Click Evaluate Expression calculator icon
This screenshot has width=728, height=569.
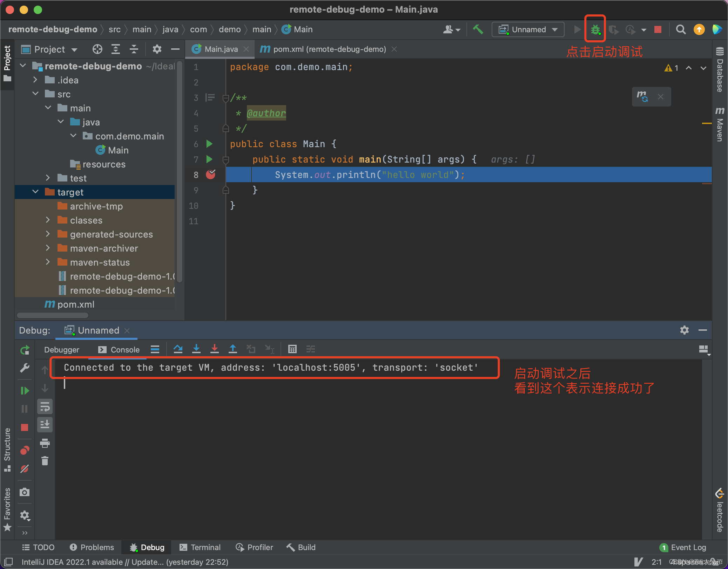click(292, 349)
